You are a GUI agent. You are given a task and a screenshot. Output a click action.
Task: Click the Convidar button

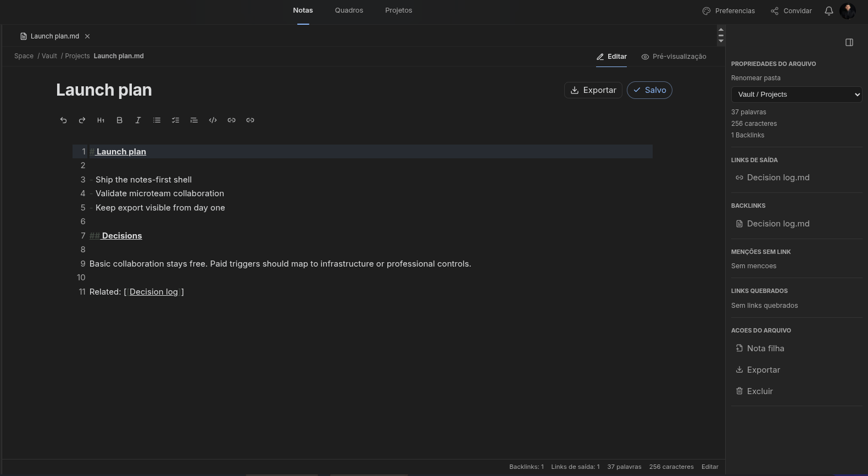pyautogui.click(x=791, y=11)
